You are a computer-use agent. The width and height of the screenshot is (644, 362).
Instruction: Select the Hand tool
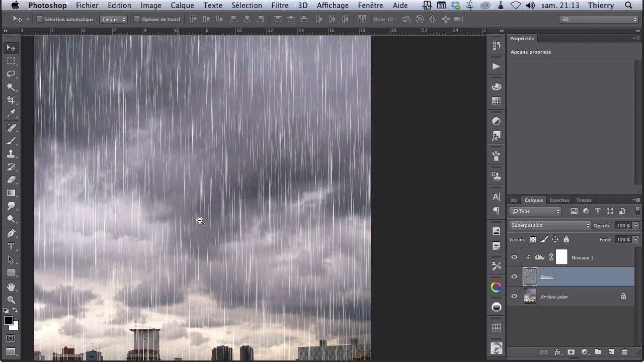pyautogui.click(x=11, y=287)
